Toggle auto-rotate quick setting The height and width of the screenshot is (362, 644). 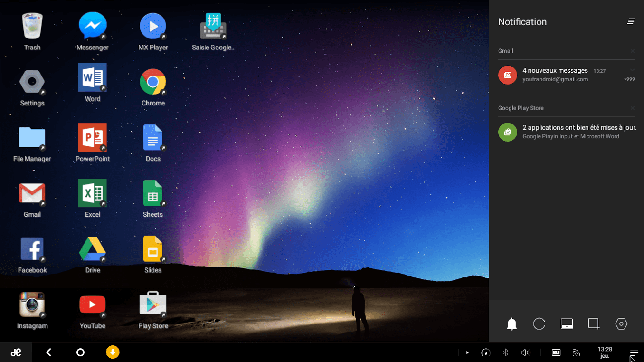coord(539,324)
